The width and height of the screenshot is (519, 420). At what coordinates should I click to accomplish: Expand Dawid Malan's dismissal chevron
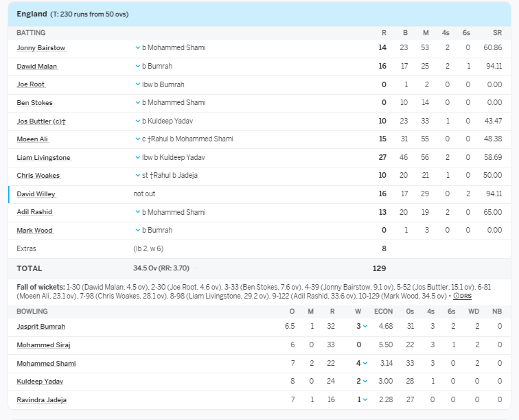[x=137, y=67]
